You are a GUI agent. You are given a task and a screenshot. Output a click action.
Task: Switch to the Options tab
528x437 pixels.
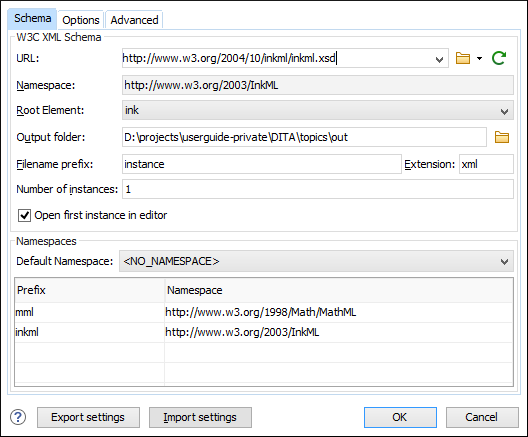coord(81,20)
